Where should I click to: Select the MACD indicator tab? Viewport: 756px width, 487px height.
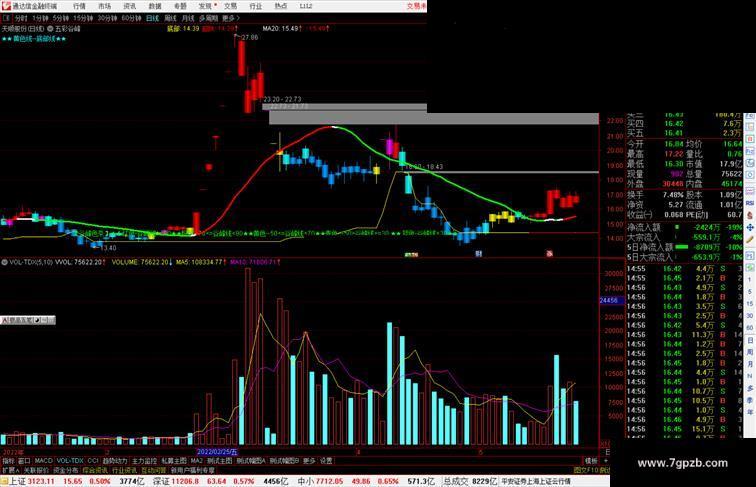pyautogui.click(x=43, y=461)
